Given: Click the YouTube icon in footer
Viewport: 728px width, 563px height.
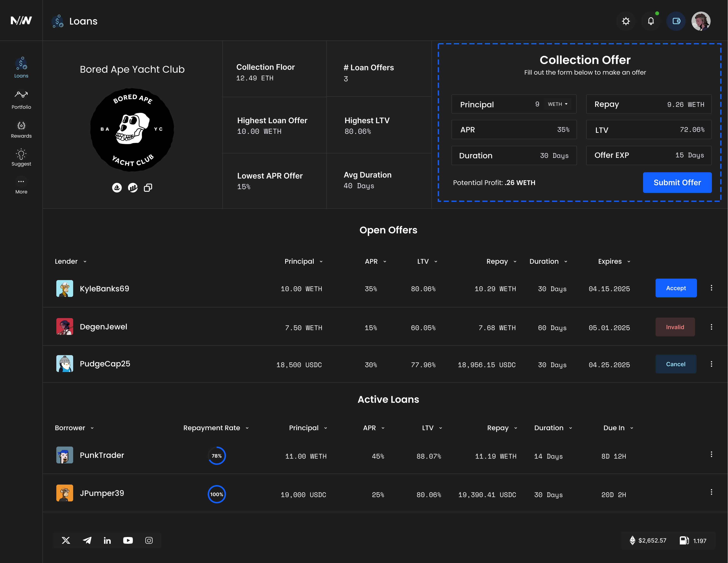Looking at the screenshot, I should point(128,540).
